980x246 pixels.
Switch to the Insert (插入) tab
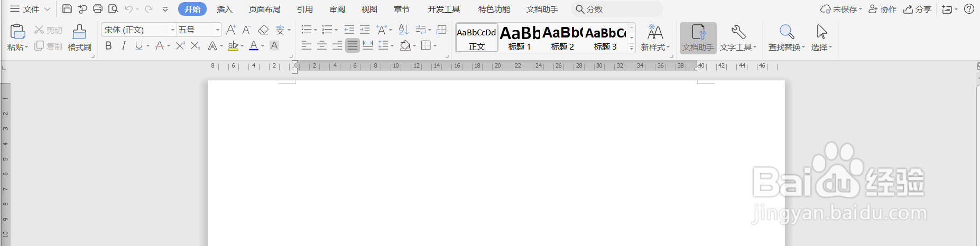(x=224, y=9)
